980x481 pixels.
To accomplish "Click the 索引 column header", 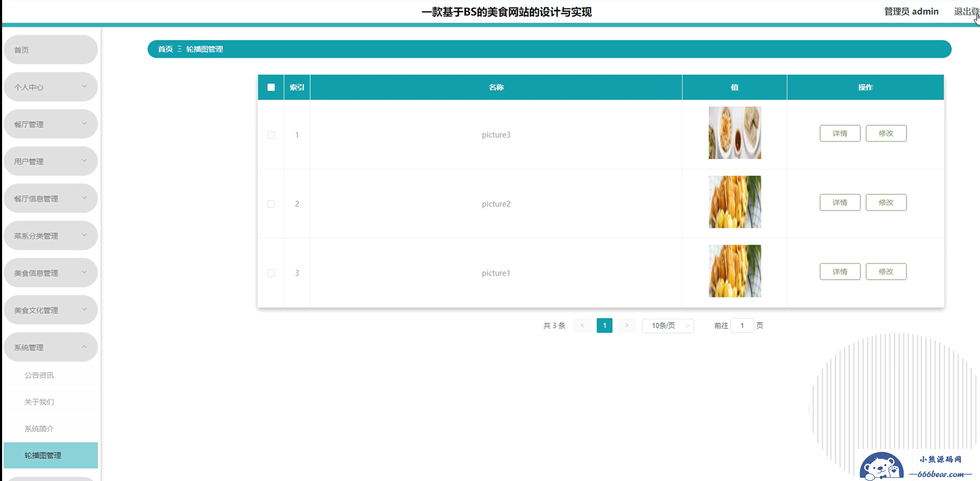I will click(x=297, y=87).
